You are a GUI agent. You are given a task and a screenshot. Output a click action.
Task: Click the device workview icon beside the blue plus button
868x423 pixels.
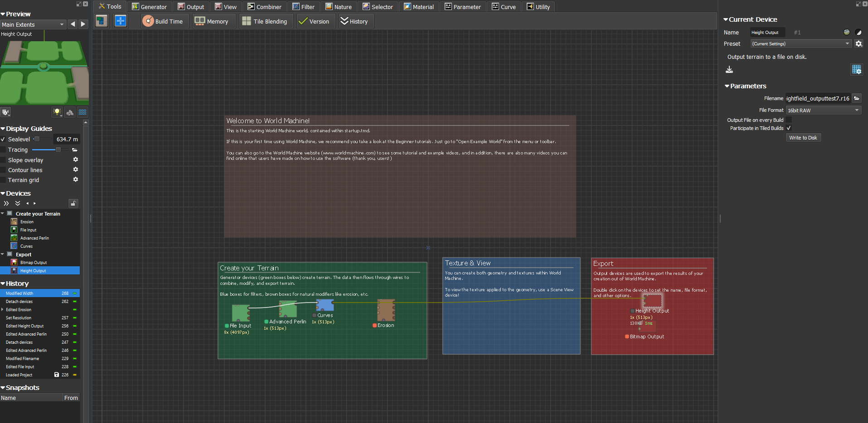pyautogui.click(x=102, y=21)
